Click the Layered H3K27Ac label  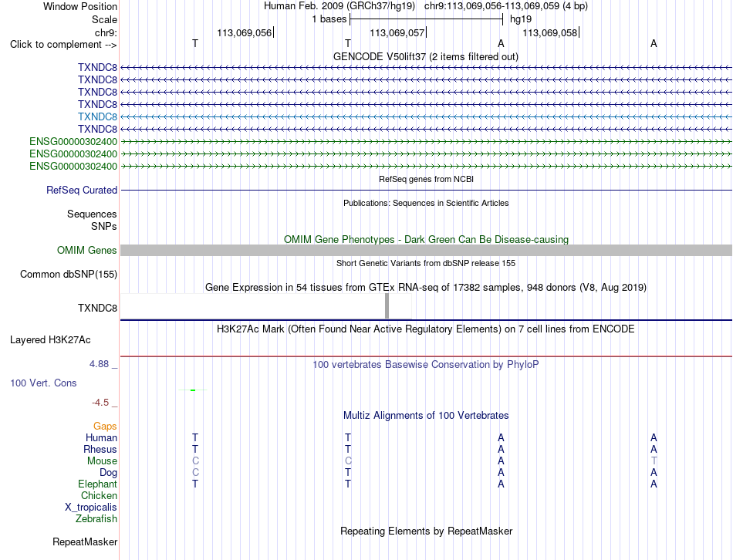pyautogui.click(x=50, y=340)
